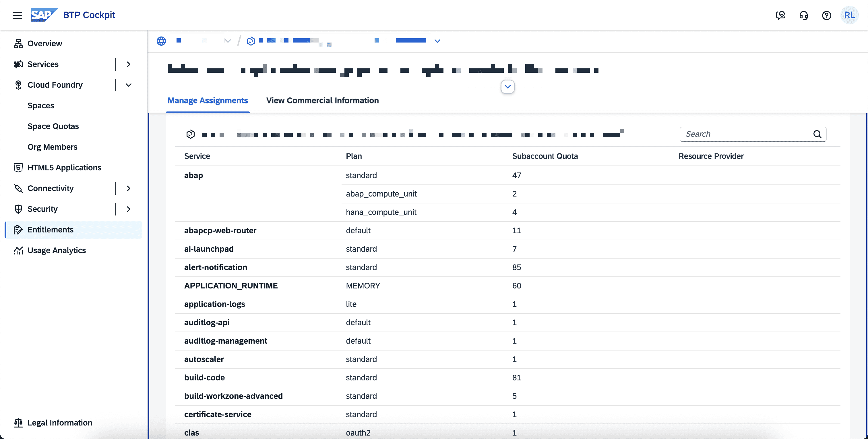Viewport: 868px width, 439px height.
Task: Click the Entitlements icon
Action: 18,230
